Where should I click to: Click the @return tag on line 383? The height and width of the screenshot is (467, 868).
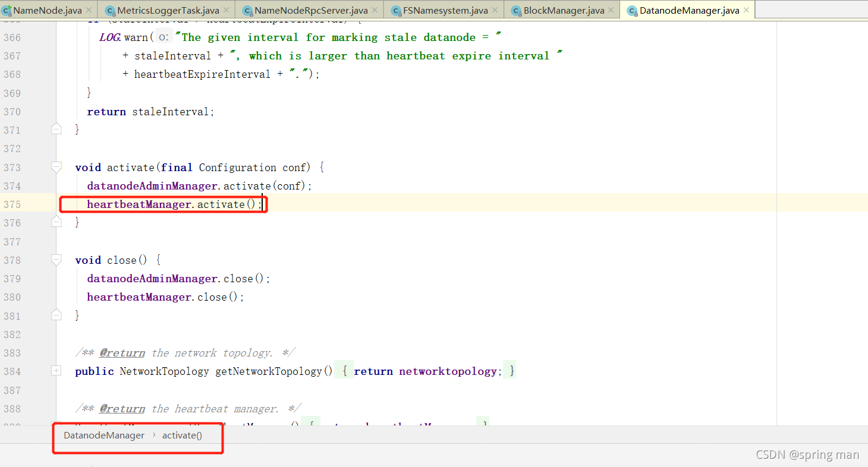[x=122, y=353]
